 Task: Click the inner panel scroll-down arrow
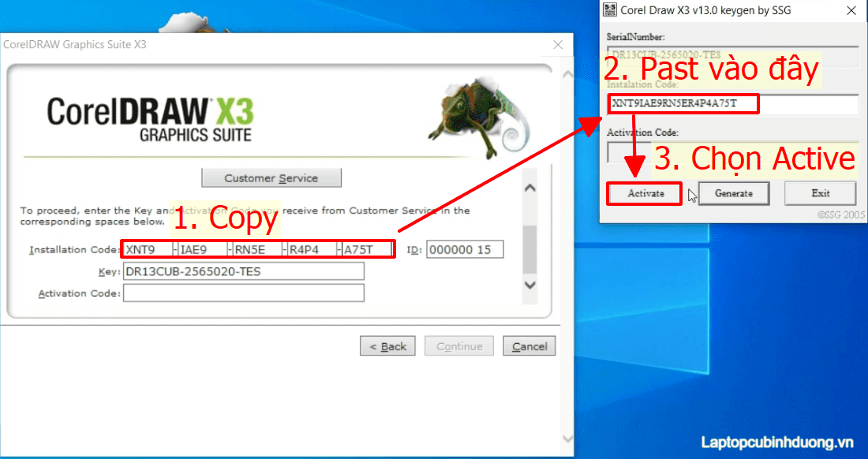tap(529, 285)
